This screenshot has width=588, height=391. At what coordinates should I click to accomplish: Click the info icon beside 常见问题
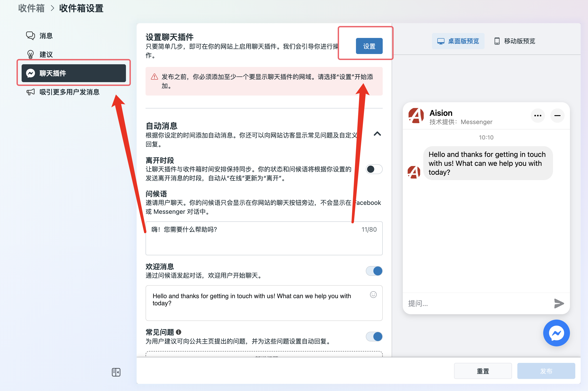[179, 332]
